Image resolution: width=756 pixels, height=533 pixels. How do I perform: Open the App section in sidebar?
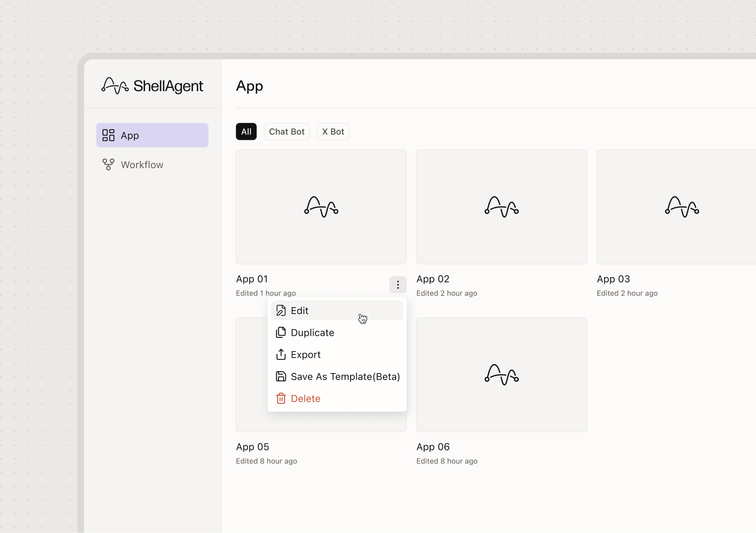click(x=152, y=135)
